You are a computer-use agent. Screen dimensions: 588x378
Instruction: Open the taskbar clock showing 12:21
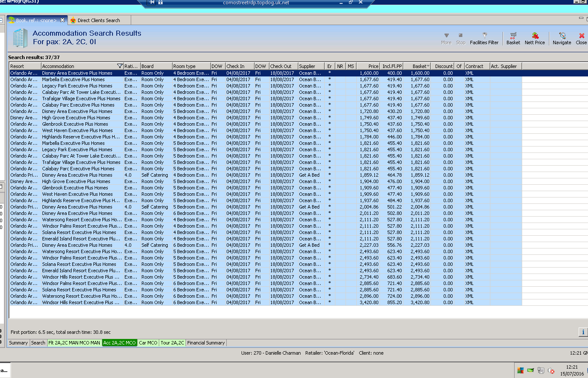click(x=572, y=370)
